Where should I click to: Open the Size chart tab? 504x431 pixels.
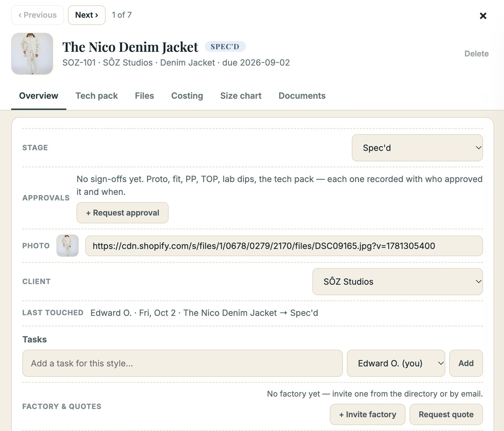(x=241, y=96)
